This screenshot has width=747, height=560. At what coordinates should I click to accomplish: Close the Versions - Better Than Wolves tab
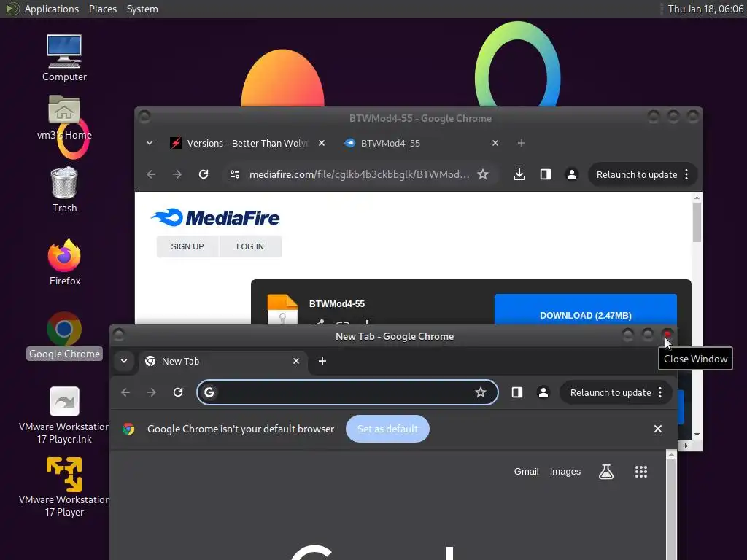tap(322, 143)
